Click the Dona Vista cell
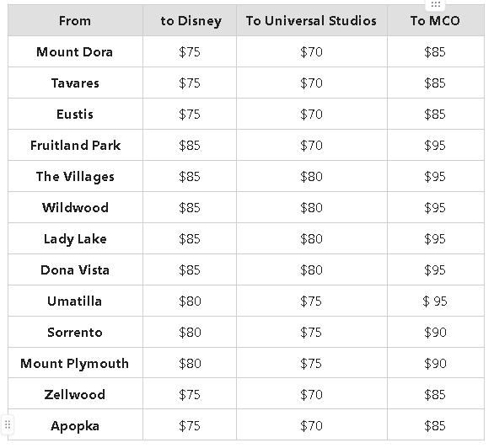 75,269
